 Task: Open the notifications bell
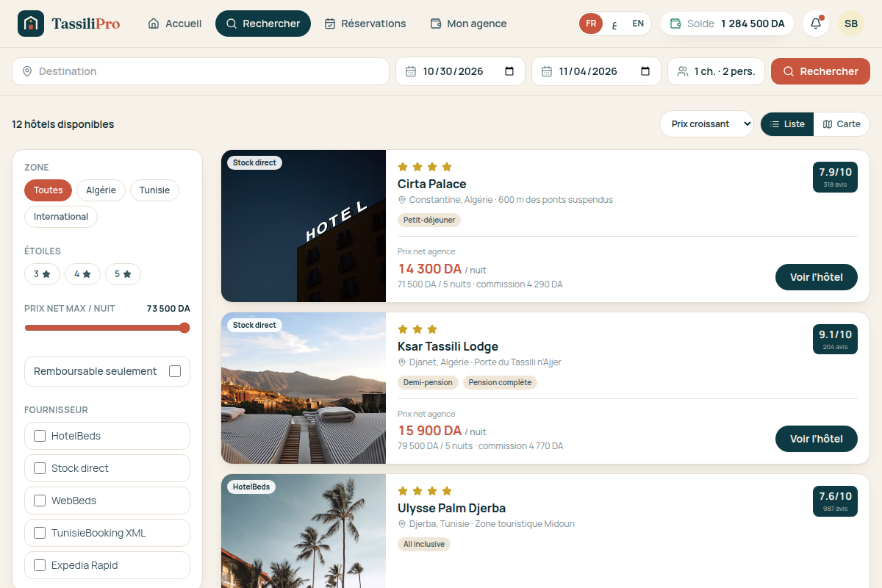(816, 24)
